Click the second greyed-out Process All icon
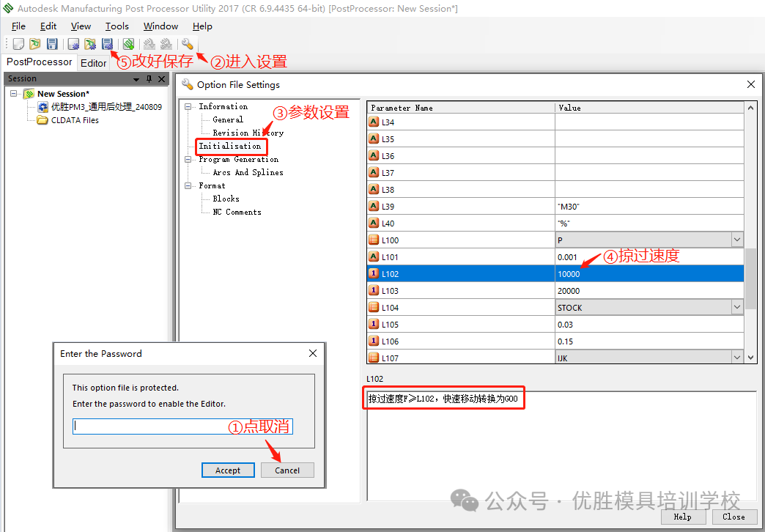 (x=166, y=44)
